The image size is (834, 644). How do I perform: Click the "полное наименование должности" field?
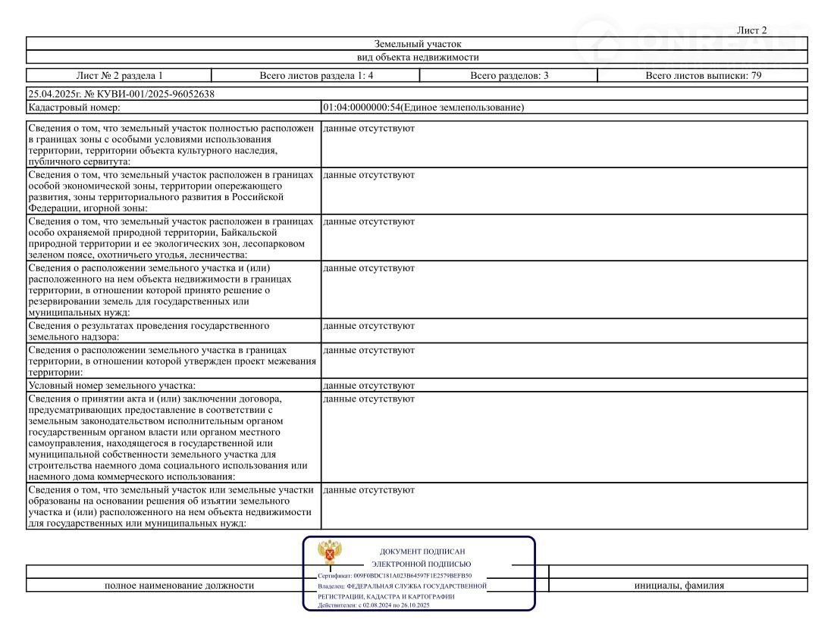point(179,586)
